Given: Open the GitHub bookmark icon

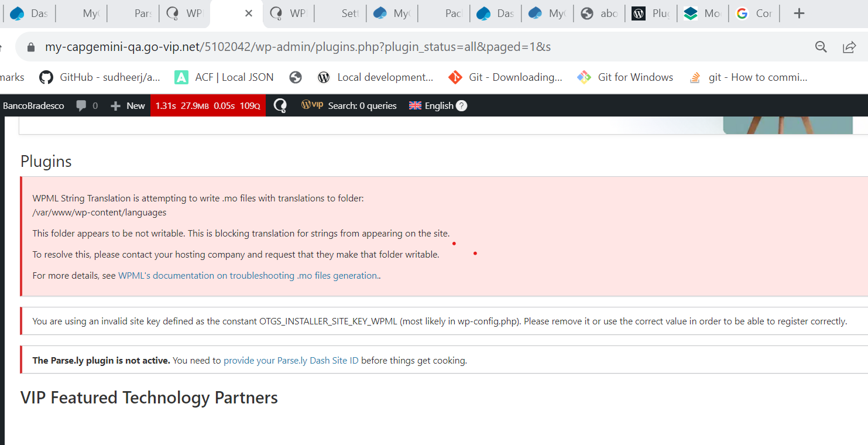Looking at the screenshot, I should point(46,77).
